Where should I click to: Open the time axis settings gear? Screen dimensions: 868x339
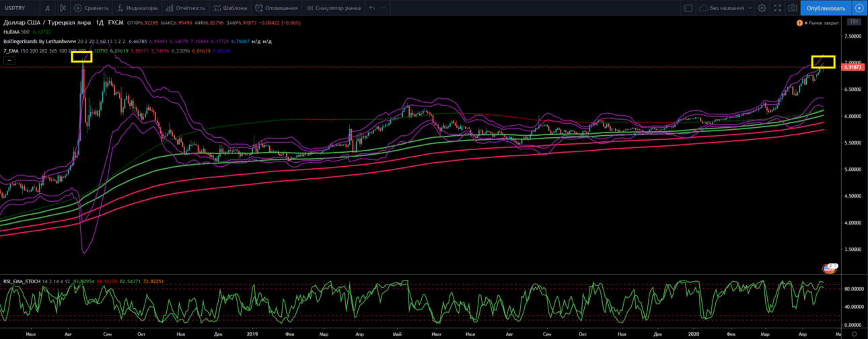tap(855, 333)
